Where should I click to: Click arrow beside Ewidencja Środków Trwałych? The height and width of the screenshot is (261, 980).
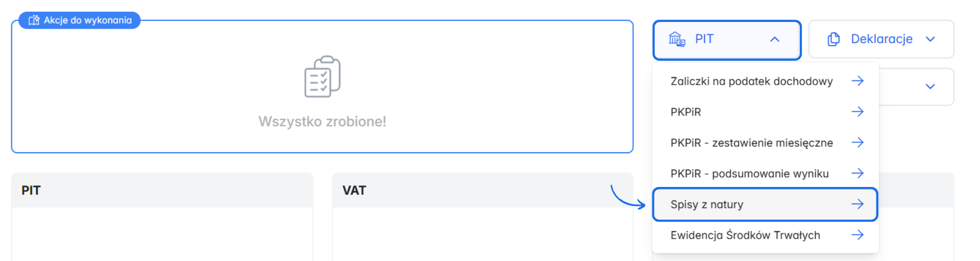click(x=857, y=235)
